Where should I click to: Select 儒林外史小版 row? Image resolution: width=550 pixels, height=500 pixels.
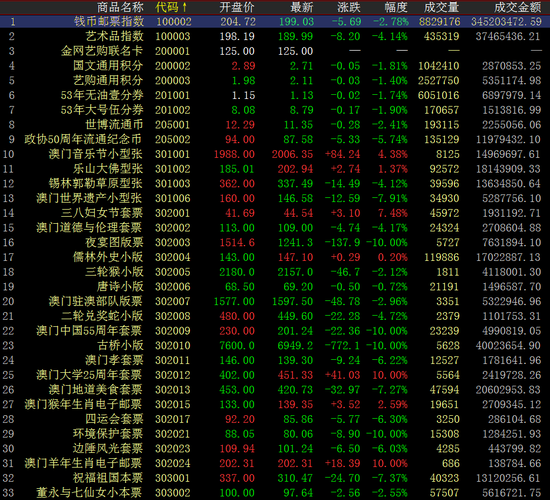coord(275,258)
